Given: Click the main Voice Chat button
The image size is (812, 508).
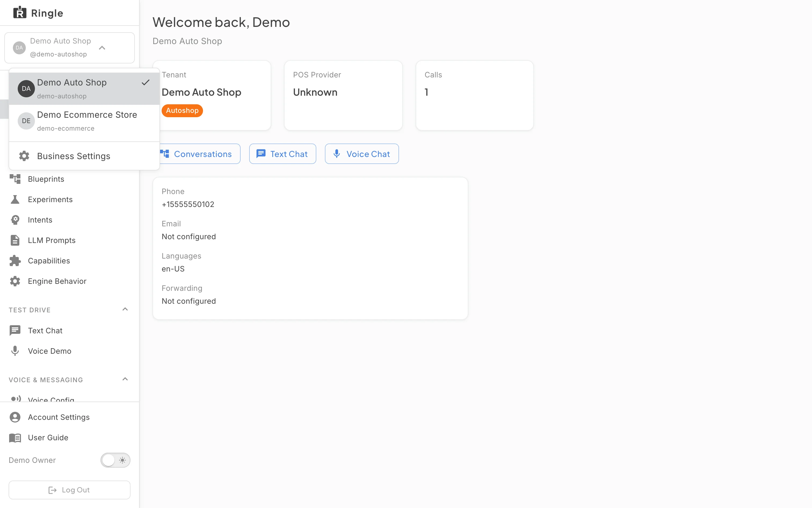Looking at the screenshot, I should (x=362, y=154).
